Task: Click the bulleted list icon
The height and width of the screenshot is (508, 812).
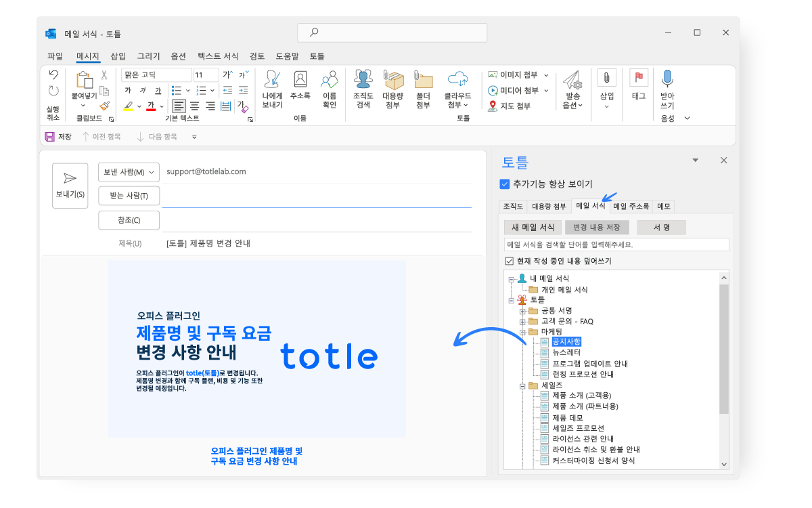Action: coord(177,90)
